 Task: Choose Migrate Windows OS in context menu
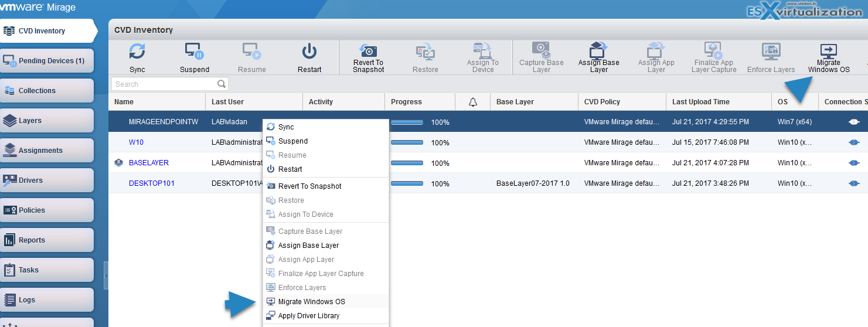pyautogui.click(x=325, y=302)
